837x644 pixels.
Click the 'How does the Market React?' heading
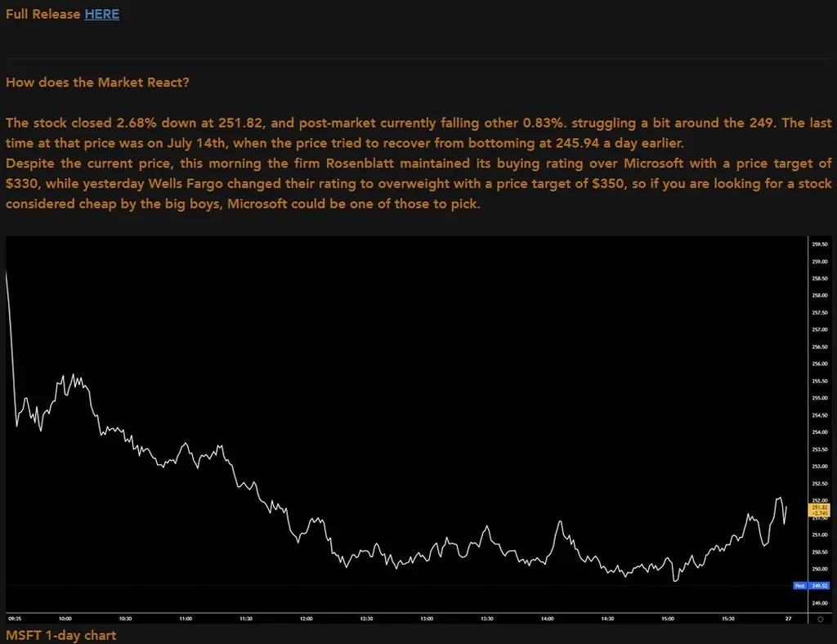tap(97, 83)
